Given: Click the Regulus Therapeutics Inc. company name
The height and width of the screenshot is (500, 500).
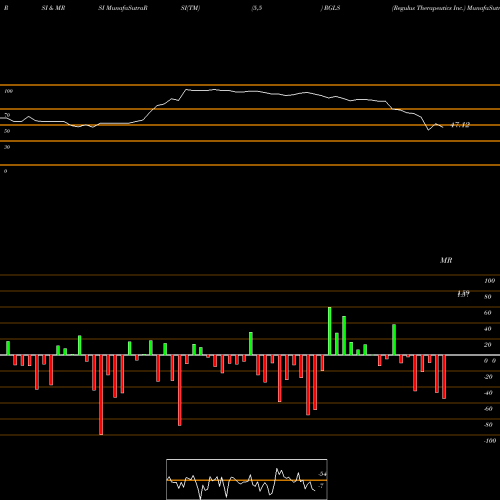Looking at the screenshot, I should pyautogui.click(x=428, y=8).
